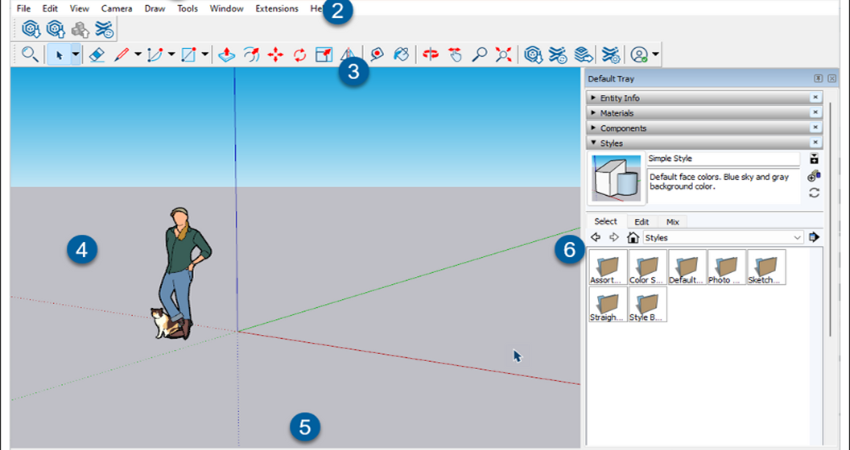Click the Simple Style name field
This screenshot has width=850, height=450.
(x=723, y=159)
